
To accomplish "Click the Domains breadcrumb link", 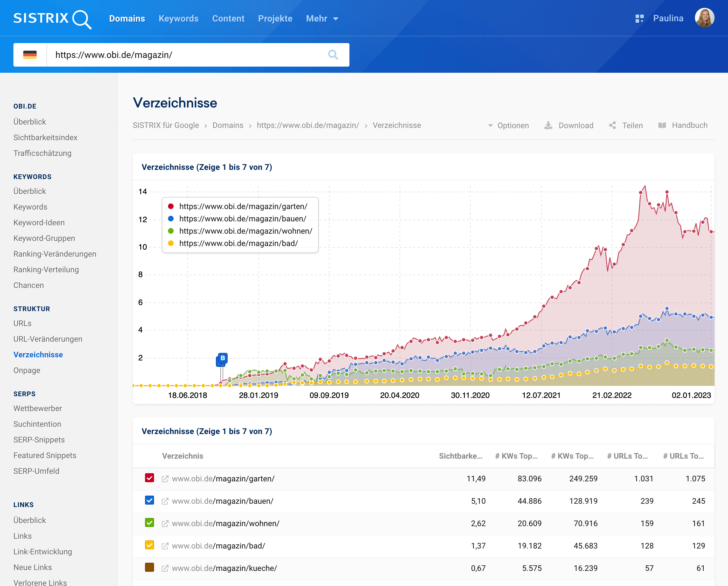I will [228, 125].
